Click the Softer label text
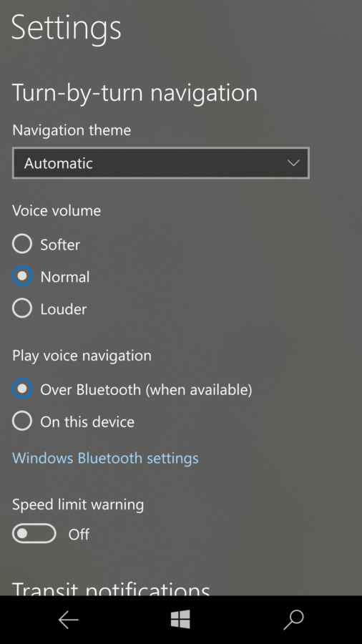362x644 pixels. [x=60, y=245]
